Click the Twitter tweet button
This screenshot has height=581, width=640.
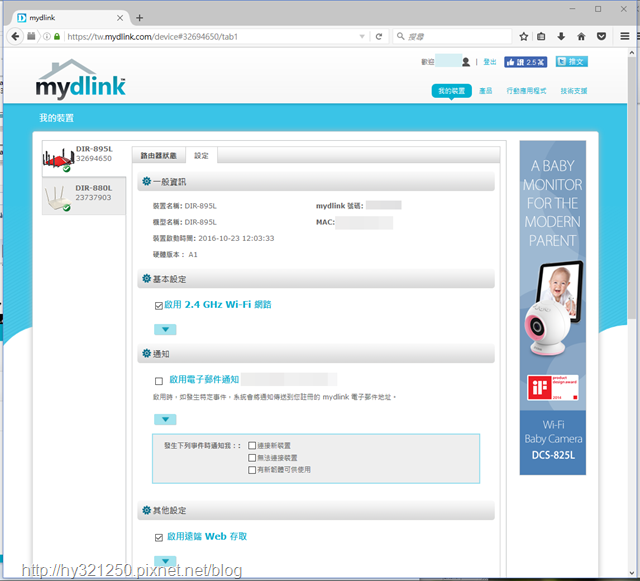click(571, 62)
